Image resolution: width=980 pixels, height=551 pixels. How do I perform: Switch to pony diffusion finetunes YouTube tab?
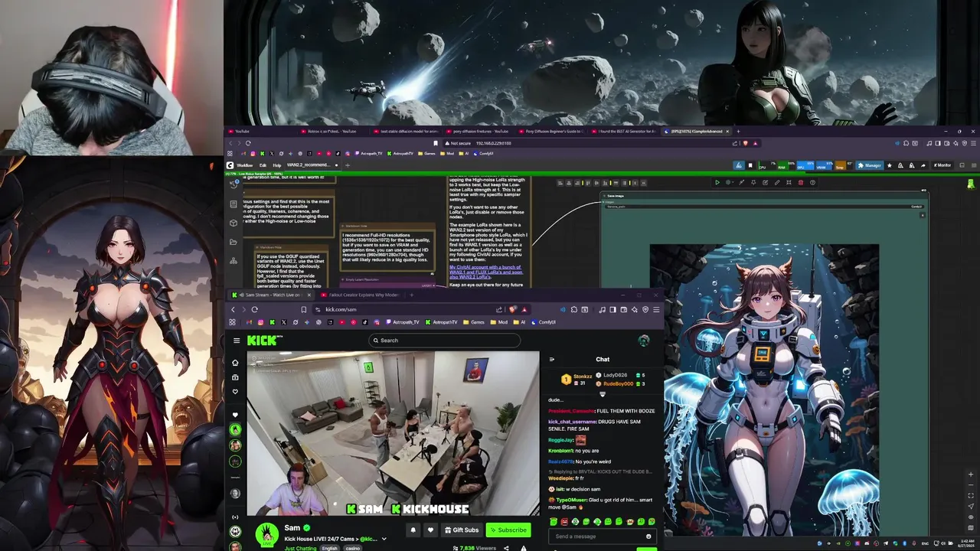coord(479,131)
